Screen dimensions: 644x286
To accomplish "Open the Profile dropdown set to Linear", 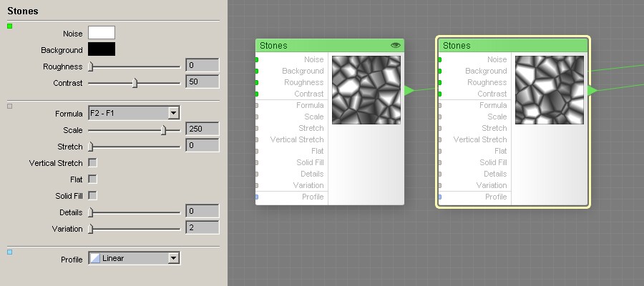I will tap(133, 258).
